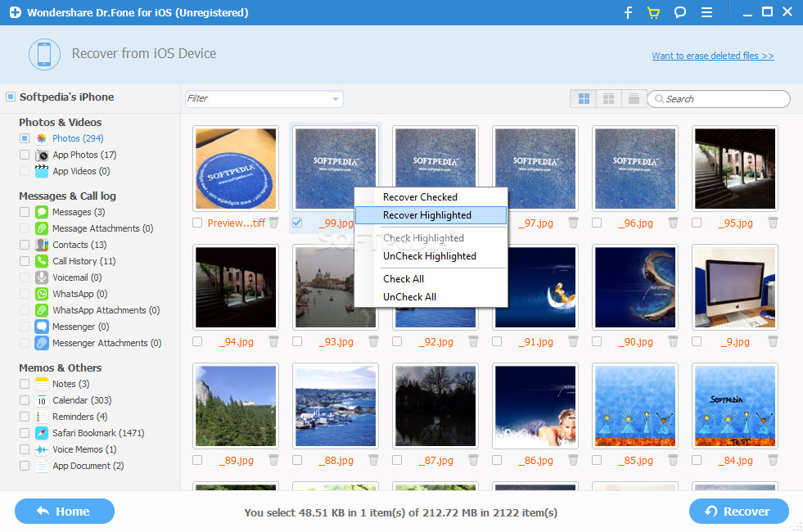
Task: Check the _90.jpg checkbox
Action: click(x=597, y=341)
